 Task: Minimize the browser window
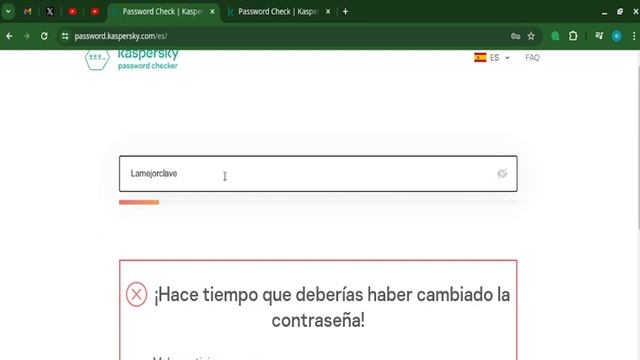click(604, 12)
